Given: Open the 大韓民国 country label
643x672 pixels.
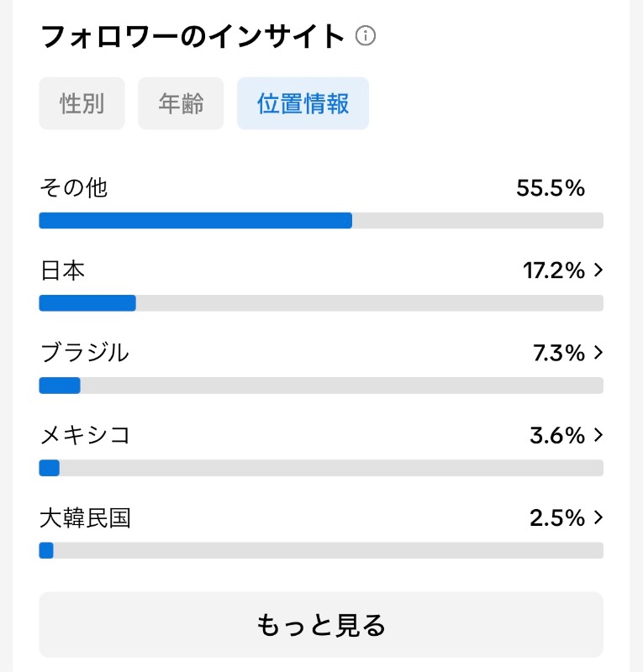Looking at the screenshot, I should pos(86,517).
